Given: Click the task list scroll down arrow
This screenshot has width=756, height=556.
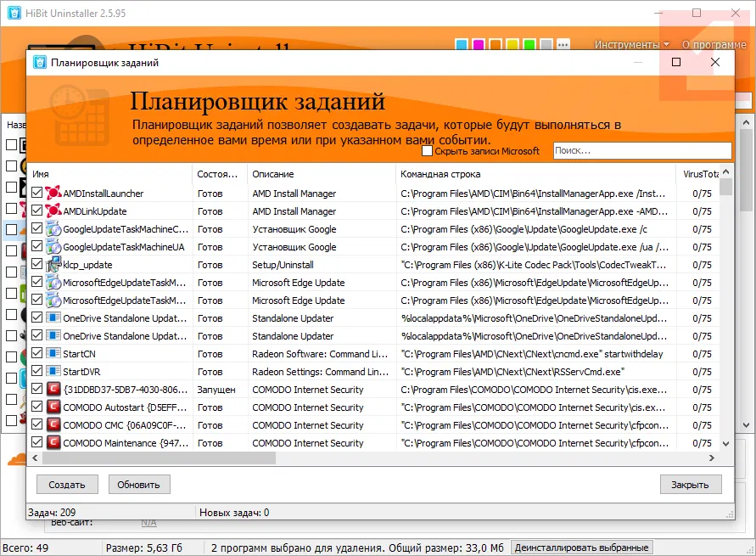Looking at the screenshot, I should point(726,443).
